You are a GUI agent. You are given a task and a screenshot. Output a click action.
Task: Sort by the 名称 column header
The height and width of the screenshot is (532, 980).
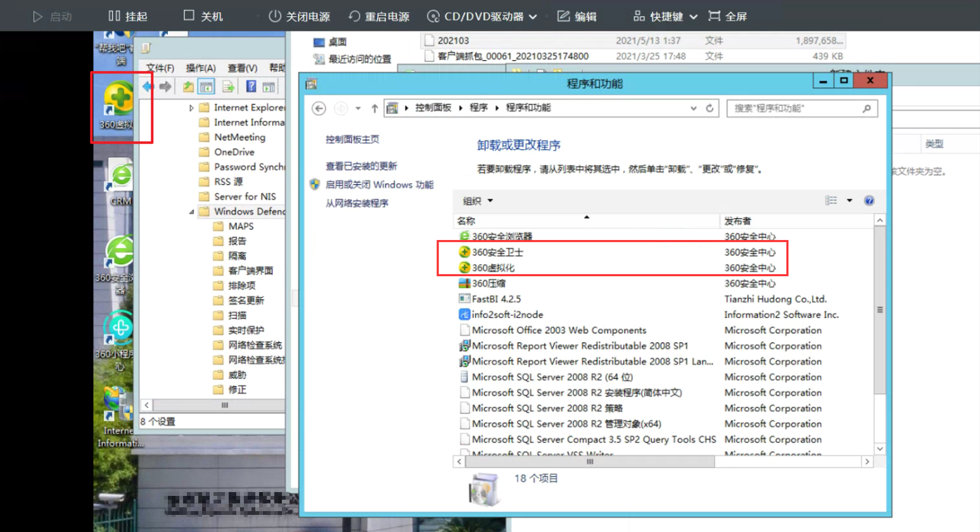[x=587, y=220]
